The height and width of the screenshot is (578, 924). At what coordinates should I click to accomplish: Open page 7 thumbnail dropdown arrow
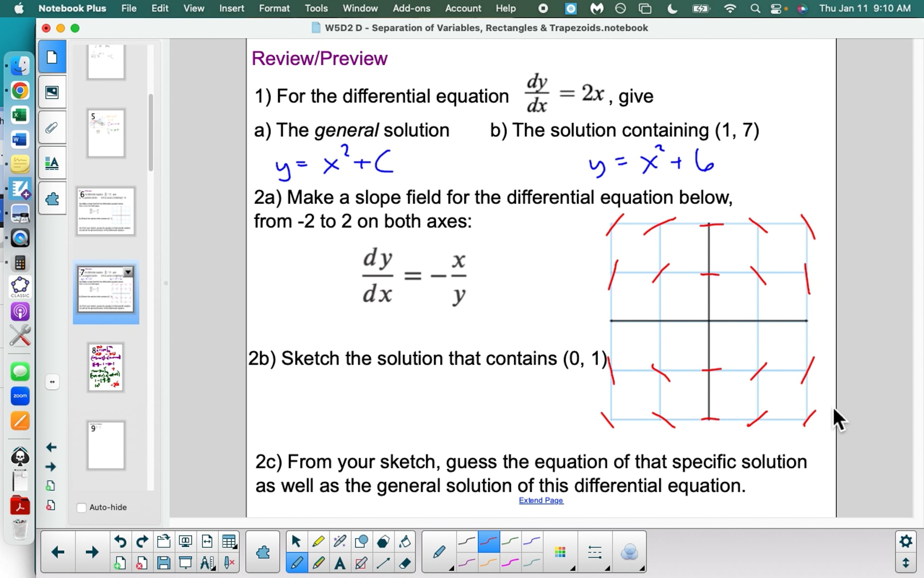pos(128,272)
